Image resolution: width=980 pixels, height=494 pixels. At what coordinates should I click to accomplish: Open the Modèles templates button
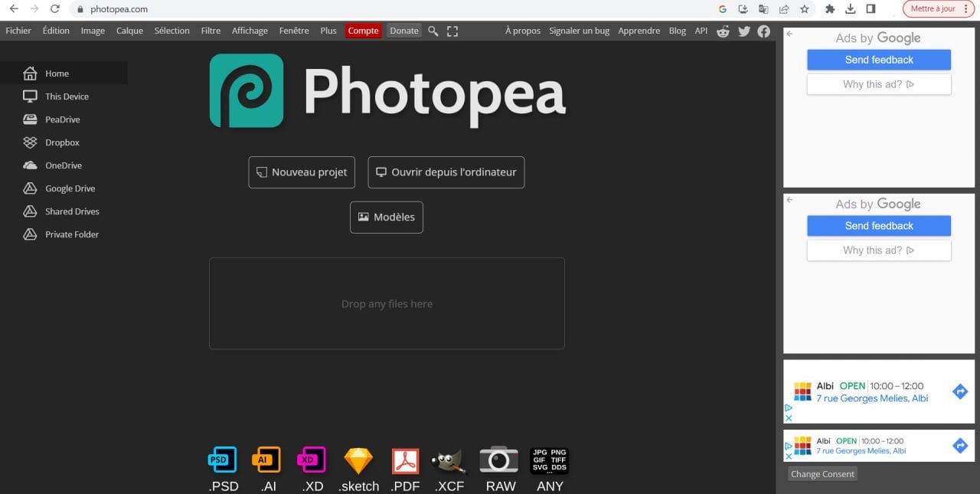[x=386, y=218]
